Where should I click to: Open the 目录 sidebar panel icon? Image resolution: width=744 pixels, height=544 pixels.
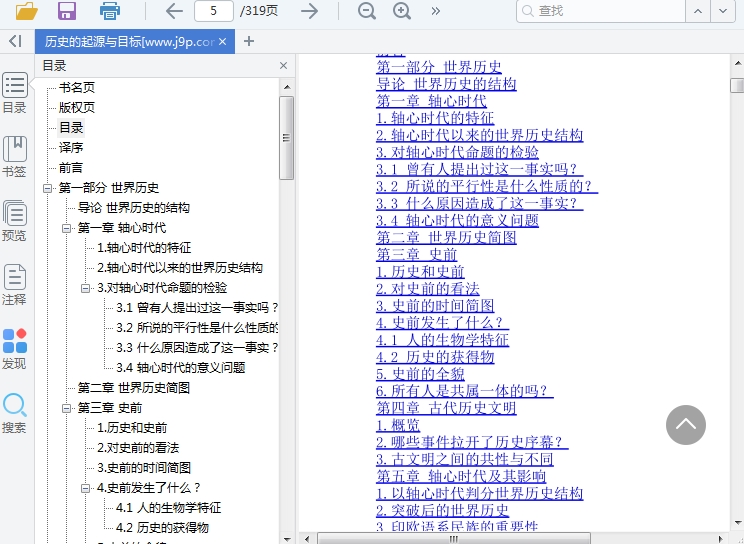(x=15, y=93)
